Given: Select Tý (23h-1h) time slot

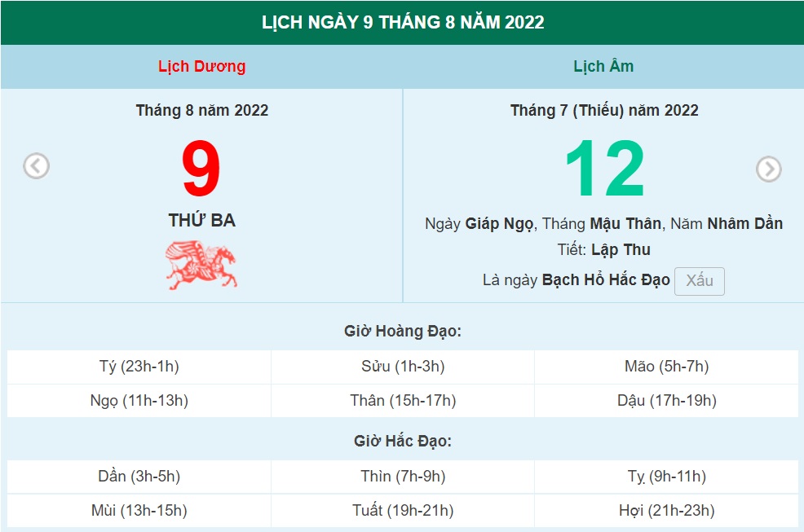Looking at the screenshot, I should (x=137, y=367).
